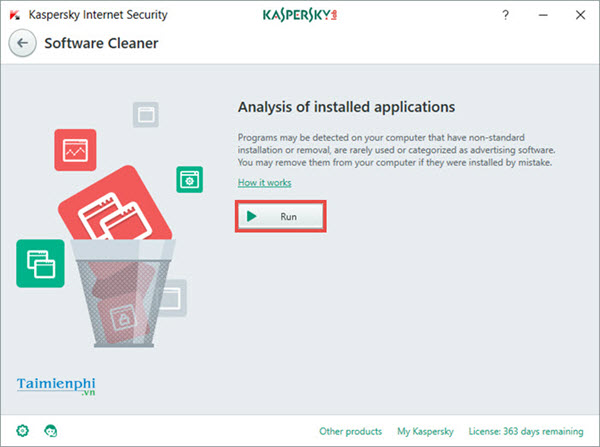600x447 pixels.
Task: Go back using the arrow button
Action: [x=23, y=43]
